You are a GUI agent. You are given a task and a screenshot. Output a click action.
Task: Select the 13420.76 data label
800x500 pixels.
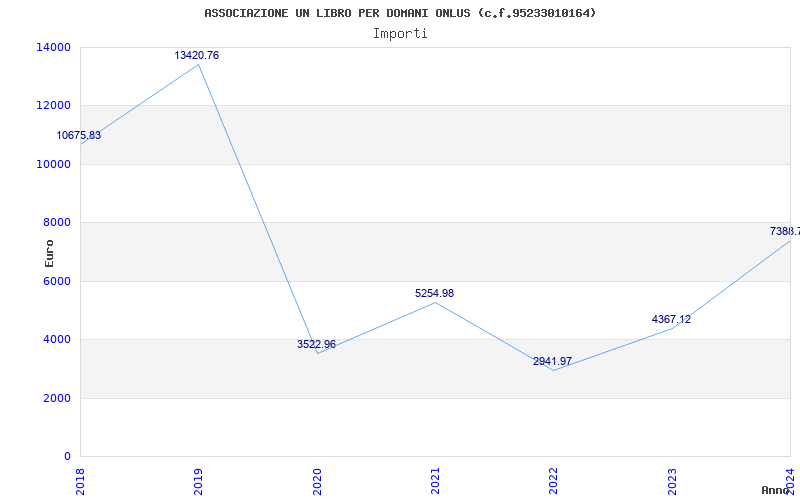[x=196, y=55]
